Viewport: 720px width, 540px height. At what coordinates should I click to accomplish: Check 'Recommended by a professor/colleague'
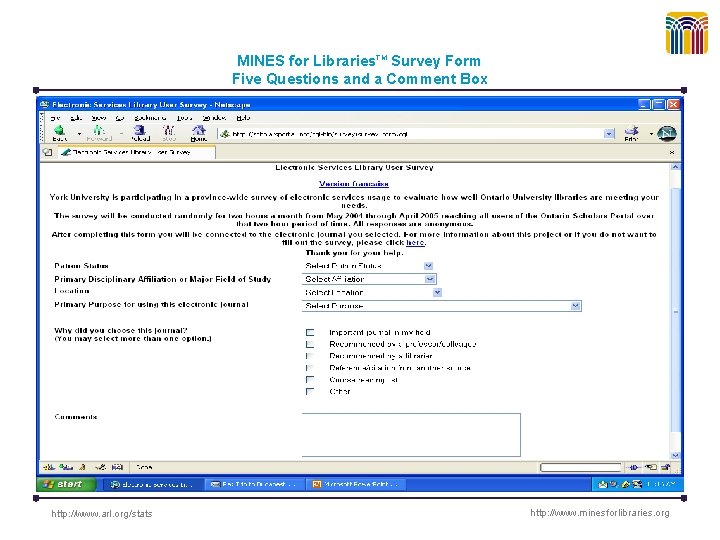[310, 344]
